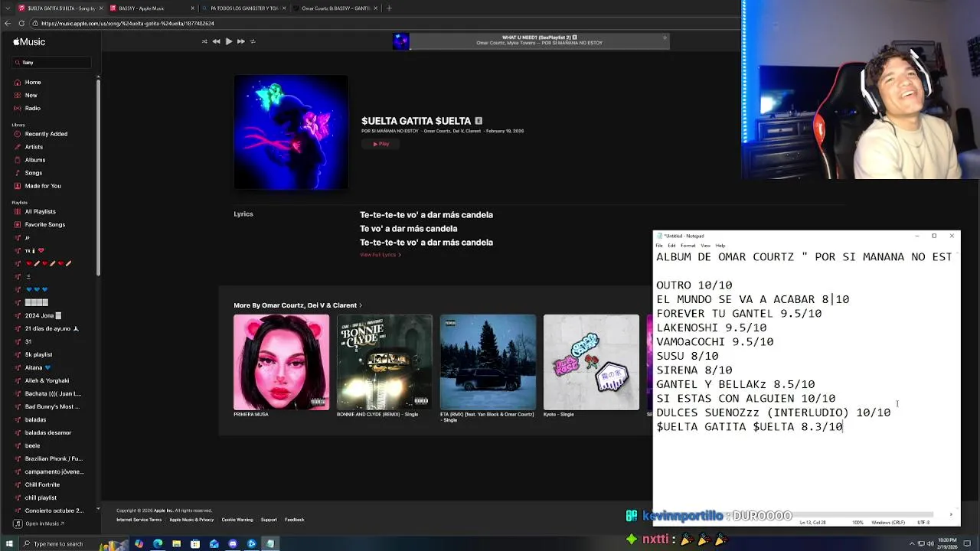The width and height of the screenshot is (980, 551).
Task: Expand More By Omar Courtz, Dei V & Clarent
Action: [x=298, y=305]
